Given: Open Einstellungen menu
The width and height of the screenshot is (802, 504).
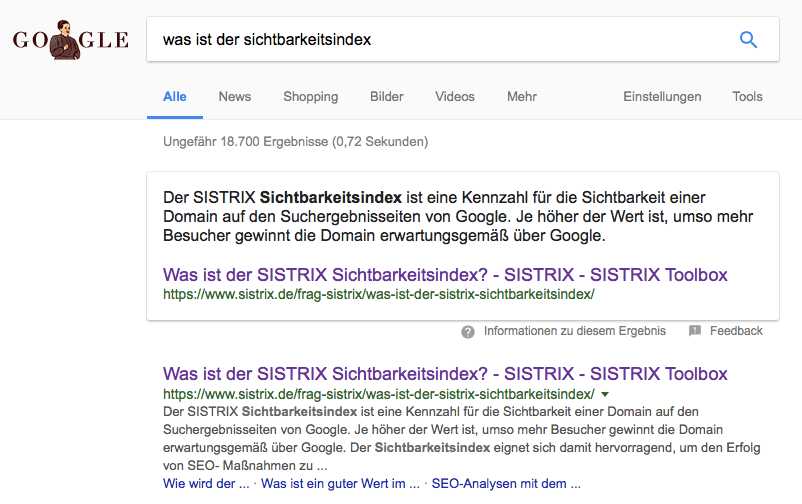Looking at the screenshot, I should pyautogui.click(x=662, y=97).
